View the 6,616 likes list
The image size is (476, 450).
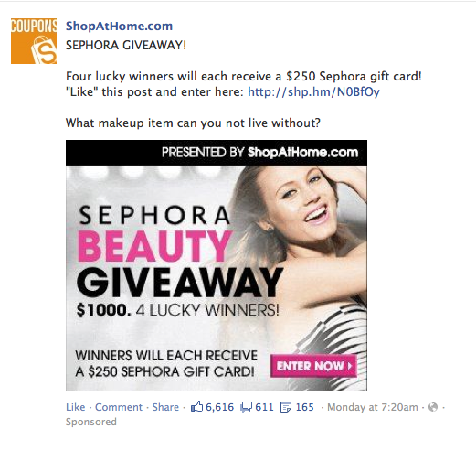[x=220, y=407]
